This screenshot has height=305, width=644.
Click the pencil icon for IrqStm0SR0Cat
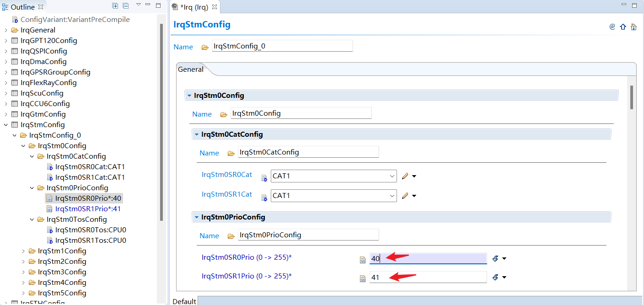point(405,176)
